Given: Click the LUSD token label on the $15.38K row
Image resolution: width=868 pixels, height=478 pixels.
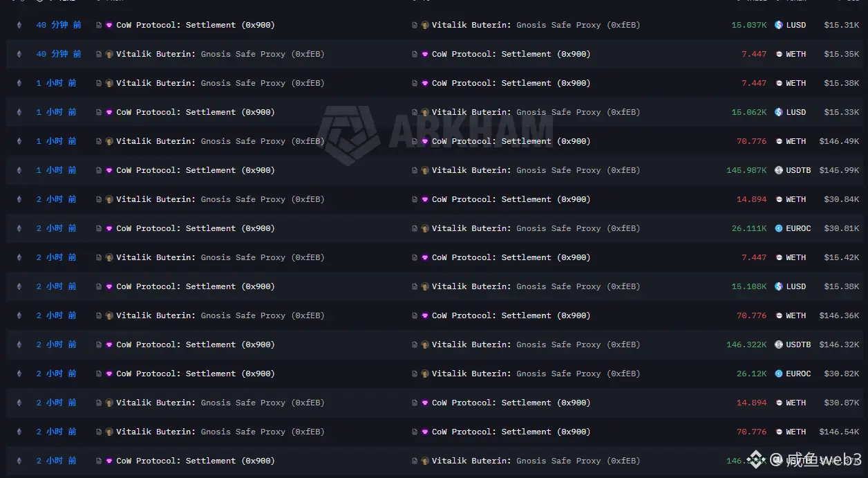Looking at the screenshot, I should 795,286.
